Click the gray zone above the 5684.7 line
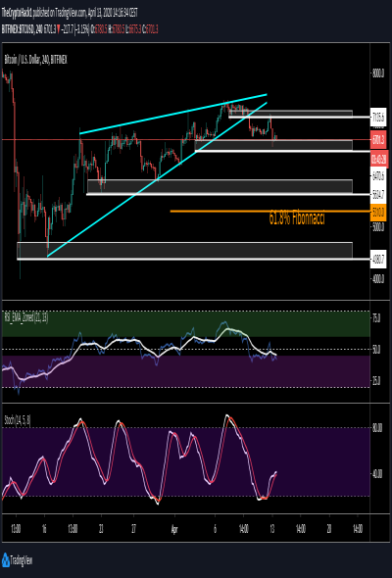Screen dimensions: 392x578 click(220, 186)
